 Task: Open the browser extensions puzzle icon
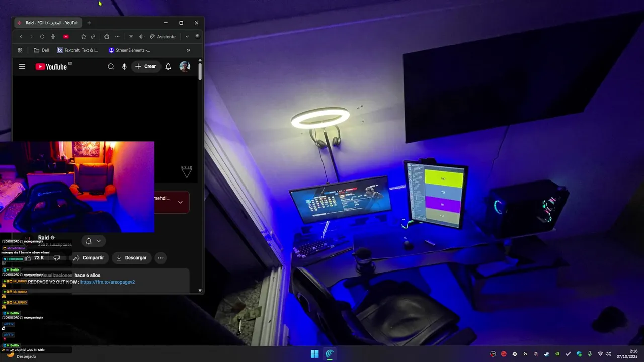tap(107, 37)
